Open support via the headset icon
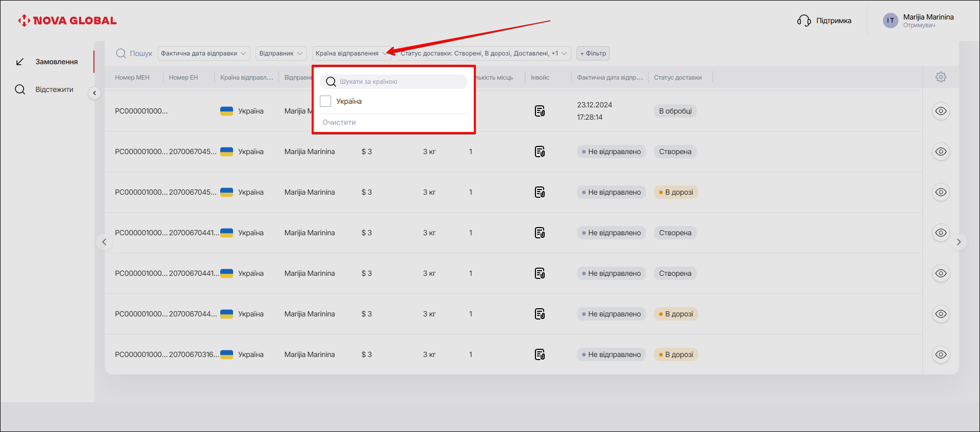The width and height of the screenshot is (980, 432). pos(803,21)
